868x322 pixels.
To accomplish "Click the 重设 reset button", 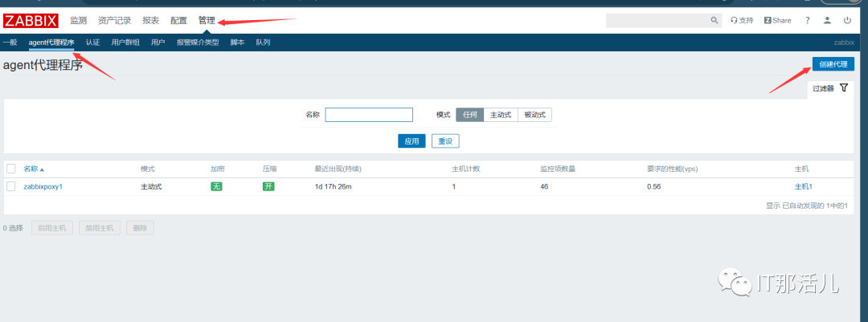I will point(445,141).
